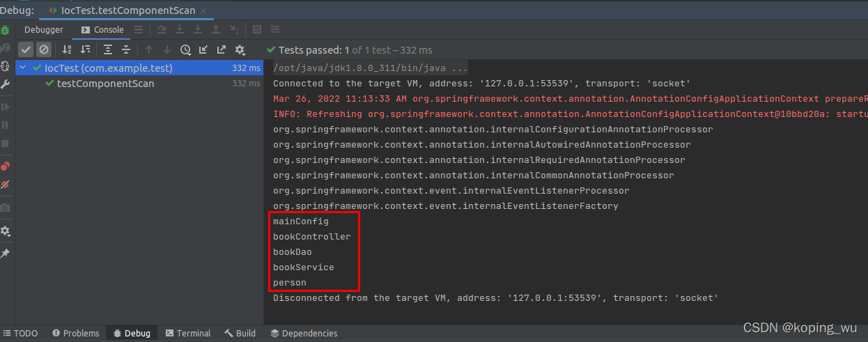
Task: Open Test History clock dropdown
Action: [x=185, y=49]
